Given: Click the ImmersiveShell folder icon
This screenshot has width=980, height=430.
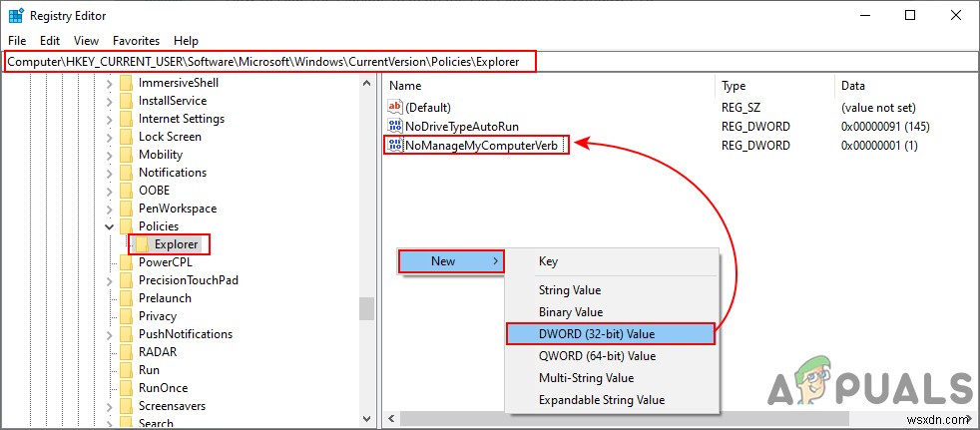Looking at the screenshot, I should tap(127, 83).
